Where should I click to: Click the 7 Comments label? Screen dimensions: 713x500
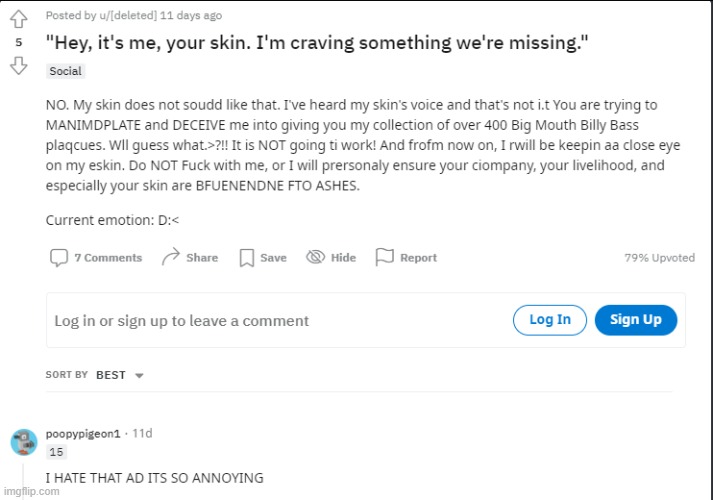[108, 258]
